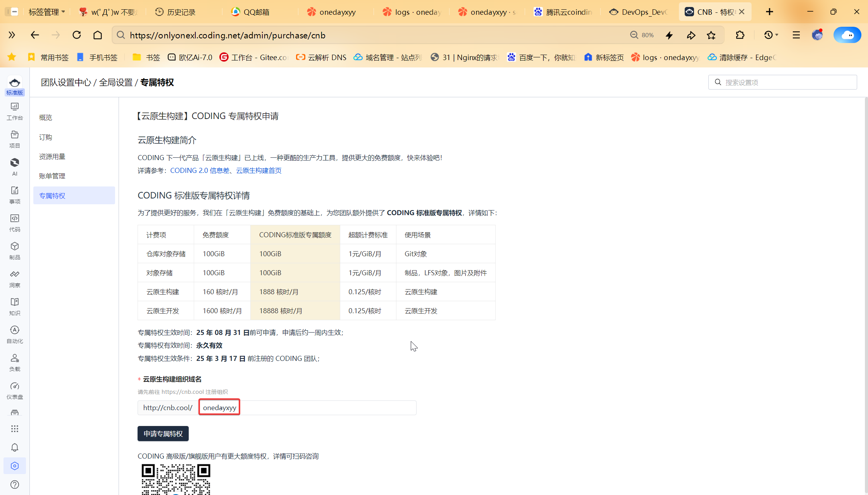The height and width of the screenshot is (495, 868).
Task: Switch to the 腾讯云coinding browser tab
Action: [x=563, y=12]
